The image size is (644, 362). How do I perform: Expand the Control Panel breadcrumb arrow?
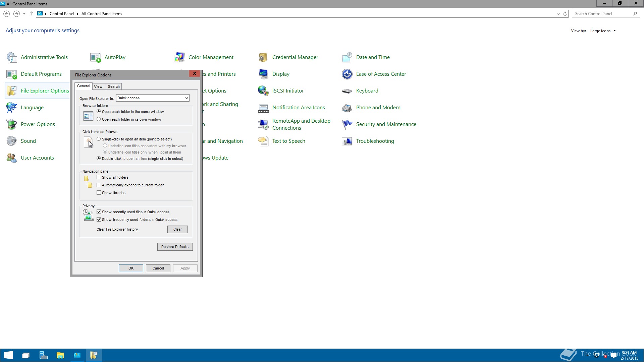point(77,14)
